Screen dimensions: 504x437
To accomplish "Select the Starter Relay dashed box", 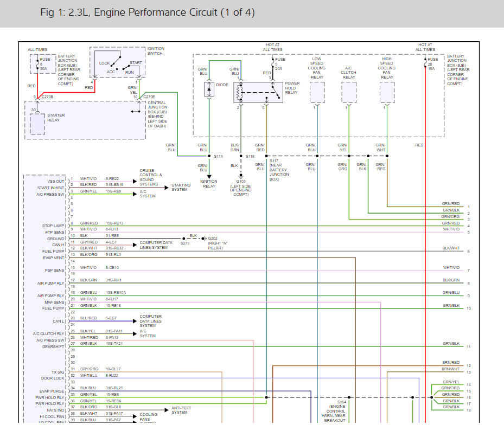I will 37,124.
